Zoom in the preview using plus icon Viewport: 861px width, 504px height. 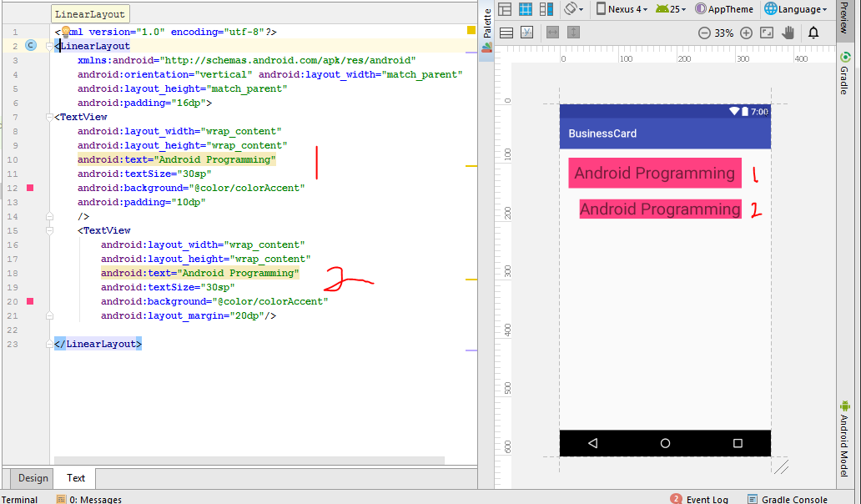click(x=746, y=33)
